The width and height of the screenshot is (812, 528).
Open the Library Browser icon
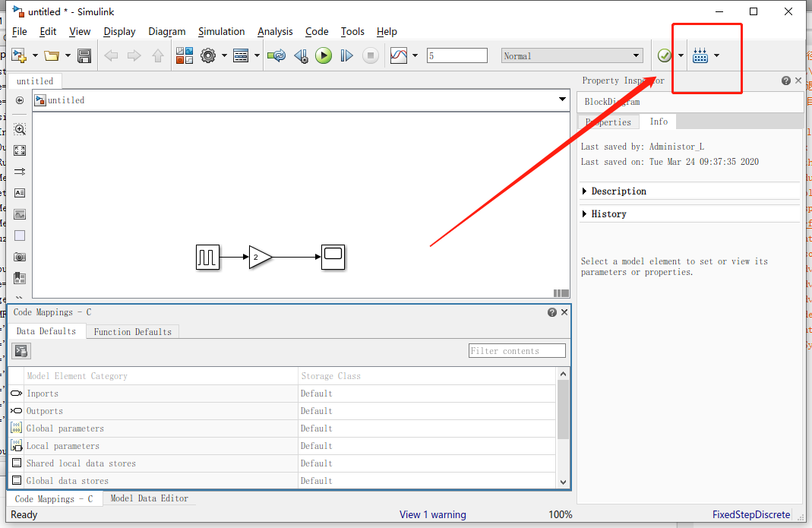[185, 55]
